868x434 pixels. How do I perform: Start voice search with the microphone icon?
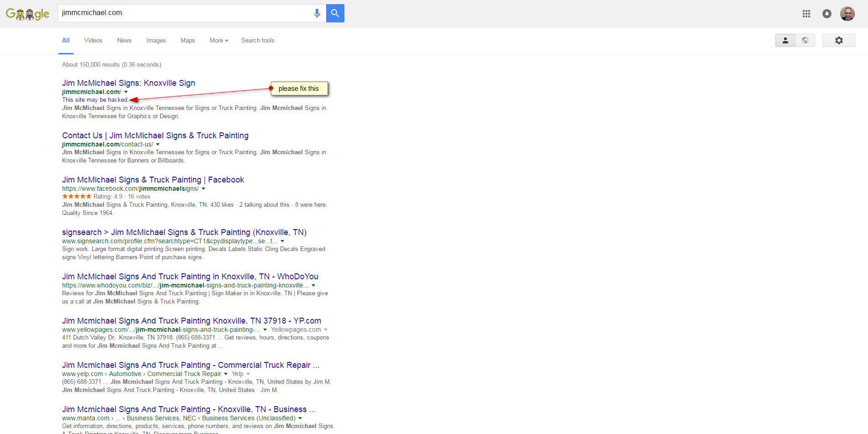click(317, 13)
